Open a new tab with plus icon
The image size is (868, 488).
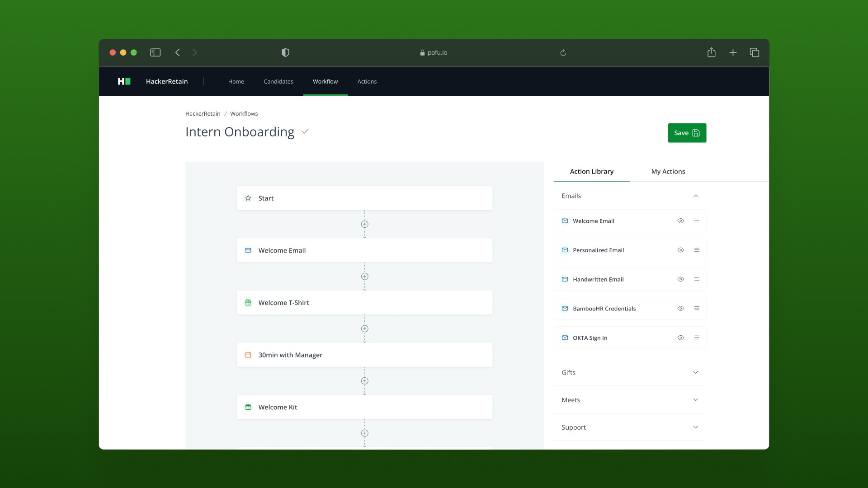pos(733,52)
